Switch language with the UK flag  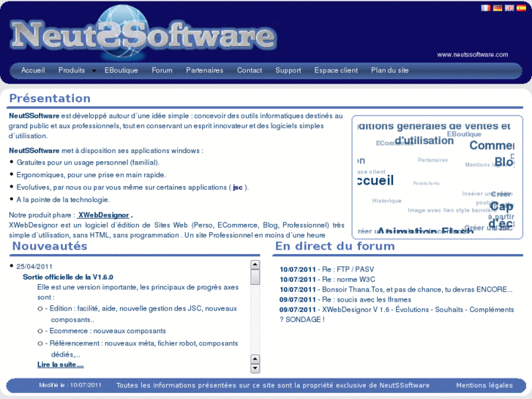[509, 8]
